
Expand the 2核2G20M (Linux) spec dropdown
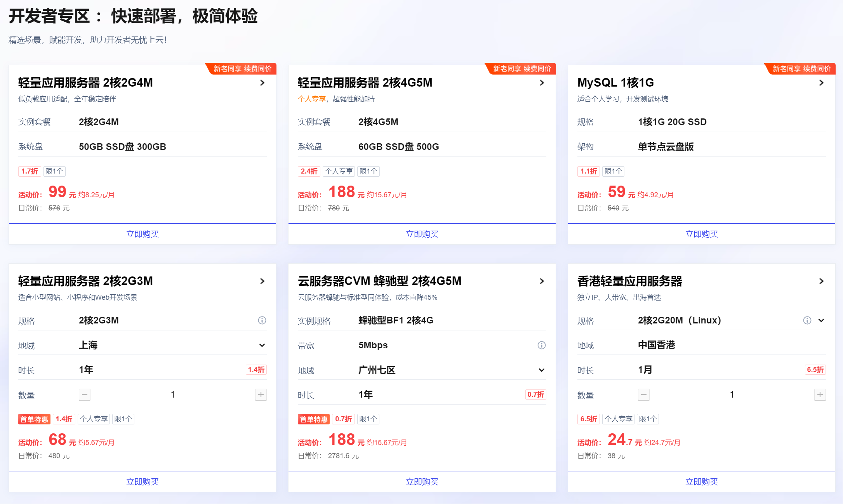coord(821,320)
